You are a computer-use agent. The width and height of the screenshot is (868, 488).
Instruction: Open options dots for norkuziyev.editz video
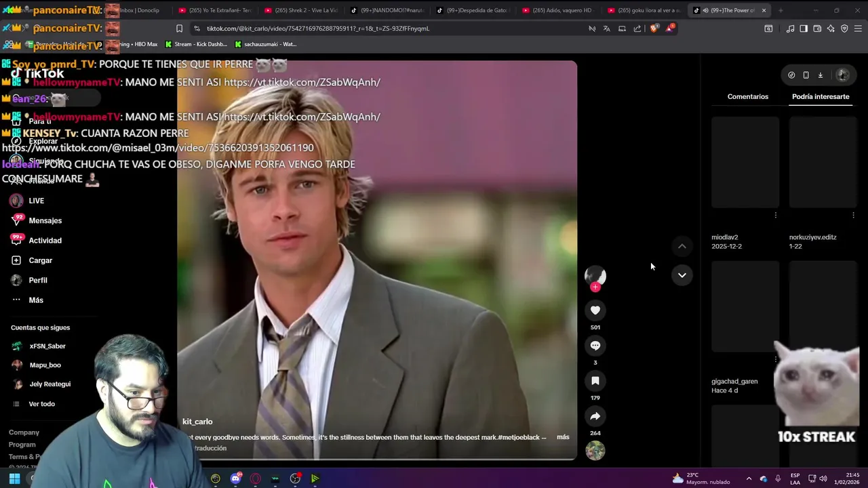click(x=853, y=216)
